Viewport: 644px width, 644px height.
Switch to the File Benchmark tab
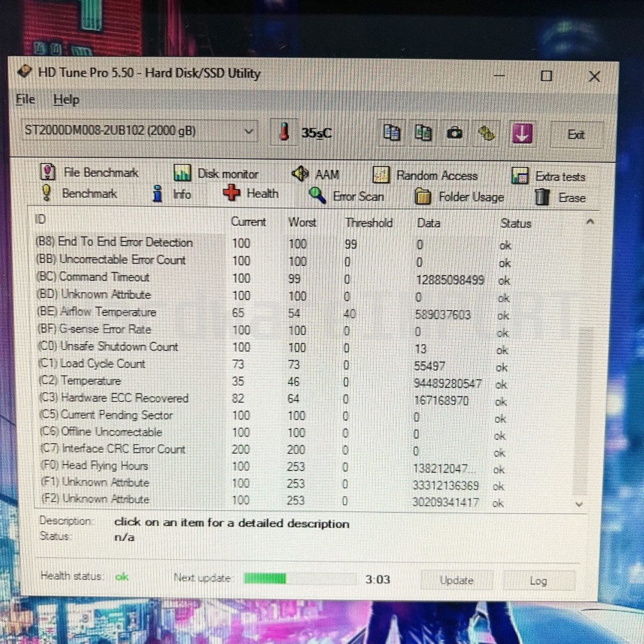90,172
